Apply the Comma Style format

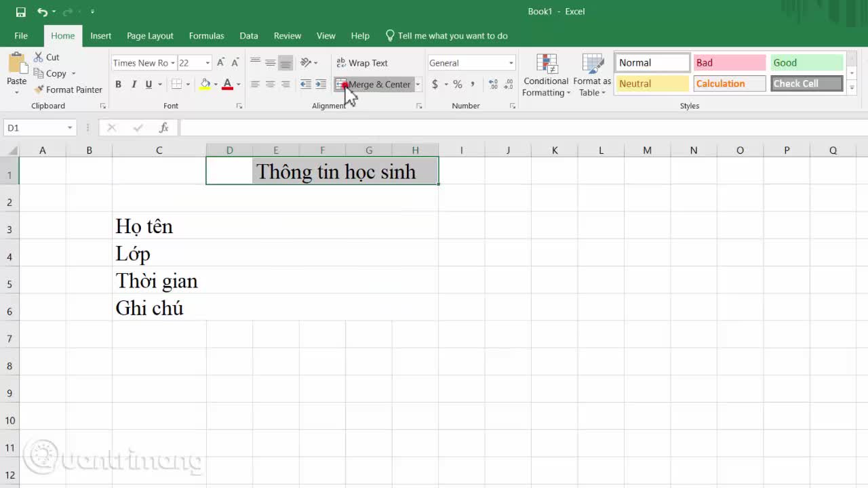(x=473, y=84)
